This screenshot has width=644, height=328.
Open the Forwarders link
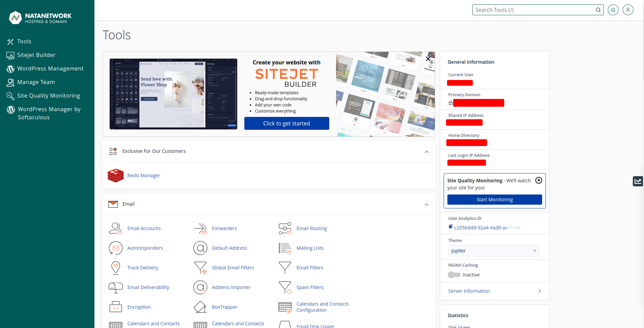click(224, 228)
